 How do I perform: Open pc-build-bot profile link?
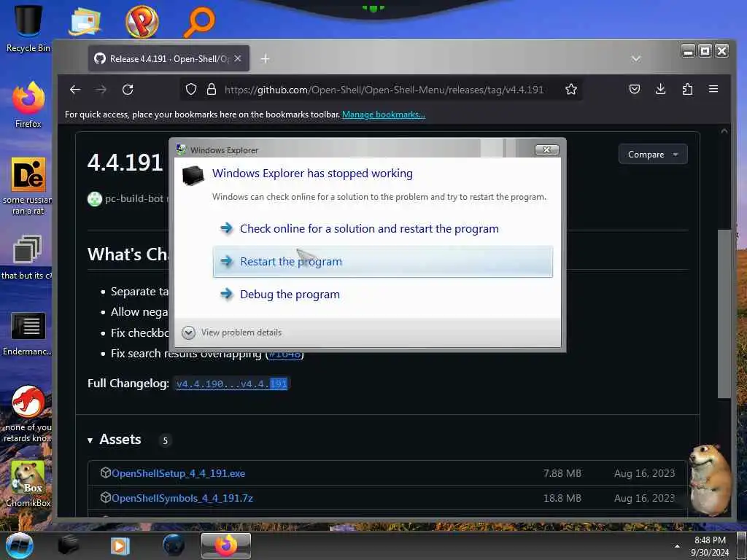(x=134, y=198)
